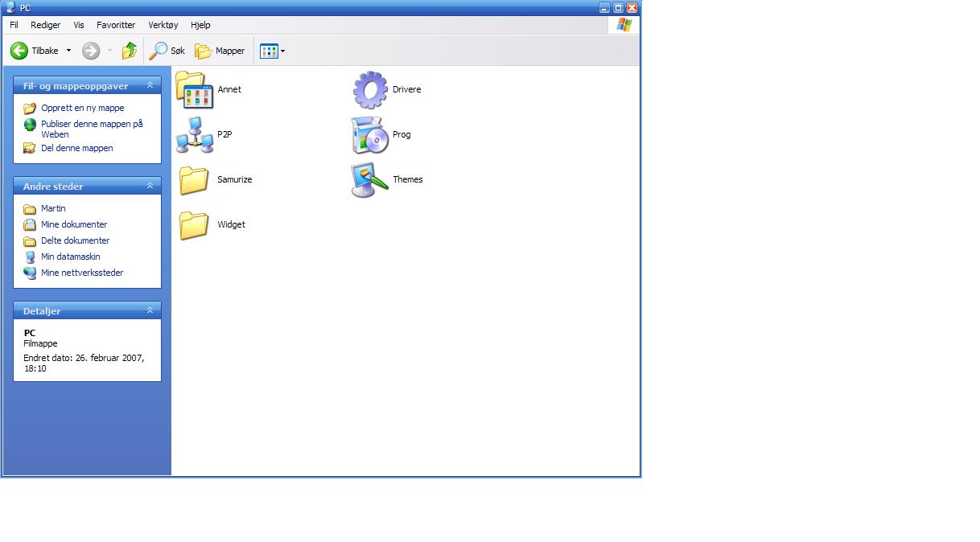Viewport: 980px width, 542px height.
Task: Click the folder icon beside Martin
Action: [30, 208]
